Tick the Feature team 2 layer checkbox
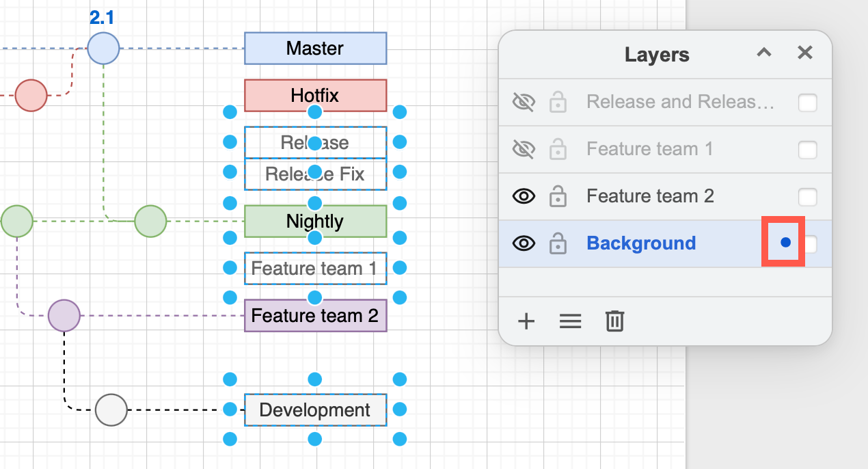Screen dimensions: 868x469 tap(808, 197)
